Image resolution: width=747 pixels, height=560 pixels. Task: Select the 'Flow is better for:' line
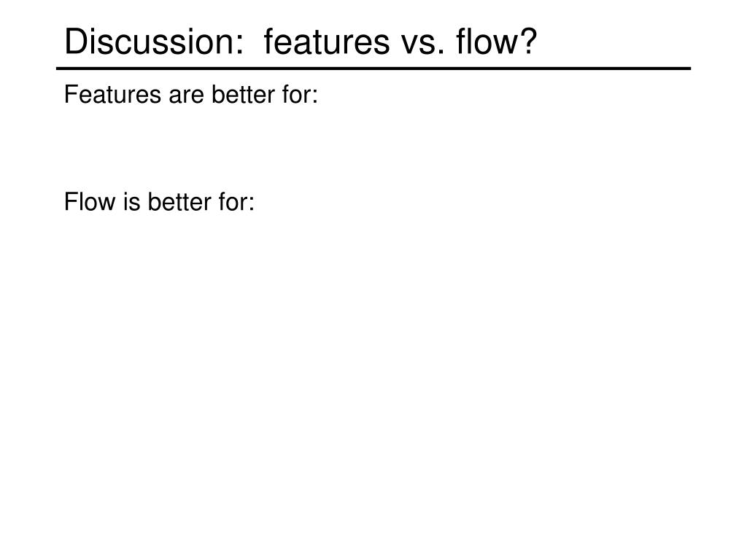160,201
